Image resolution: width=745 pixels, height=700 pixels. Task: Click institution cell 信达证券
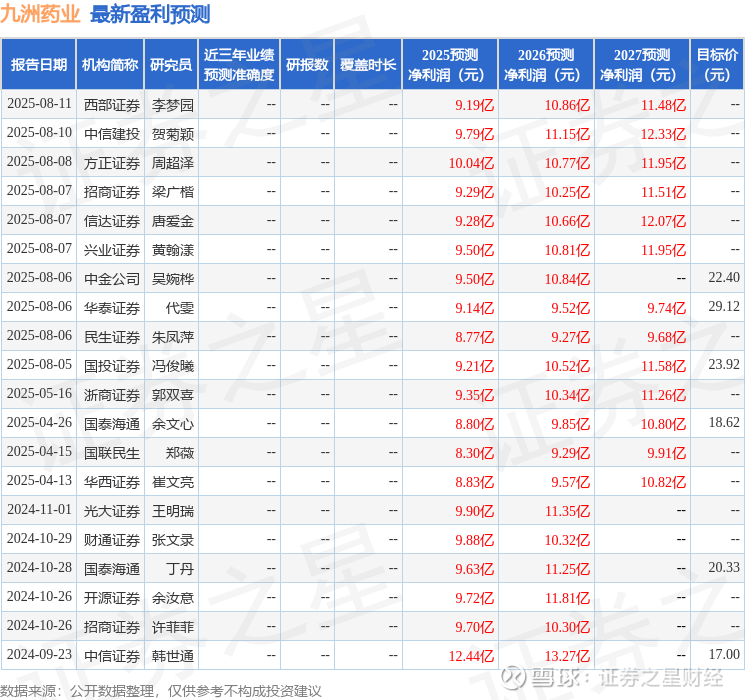tap(112, 221)
